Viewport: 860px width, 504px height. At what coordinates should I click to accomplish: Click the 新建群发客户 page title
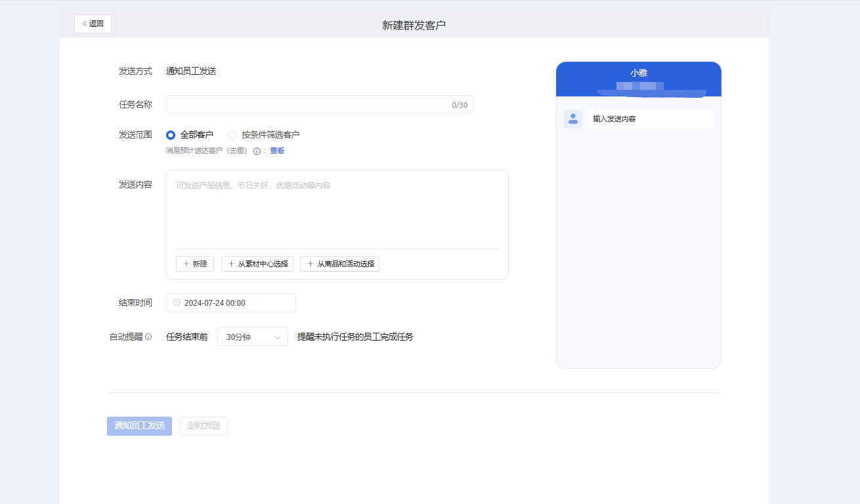414,25
